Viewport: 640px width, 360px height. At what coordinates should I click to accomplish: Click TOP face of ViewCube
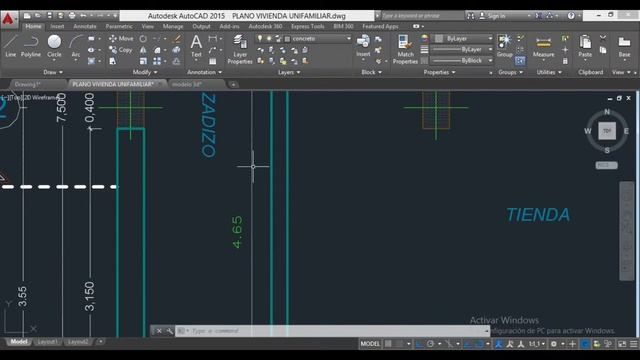607,131
